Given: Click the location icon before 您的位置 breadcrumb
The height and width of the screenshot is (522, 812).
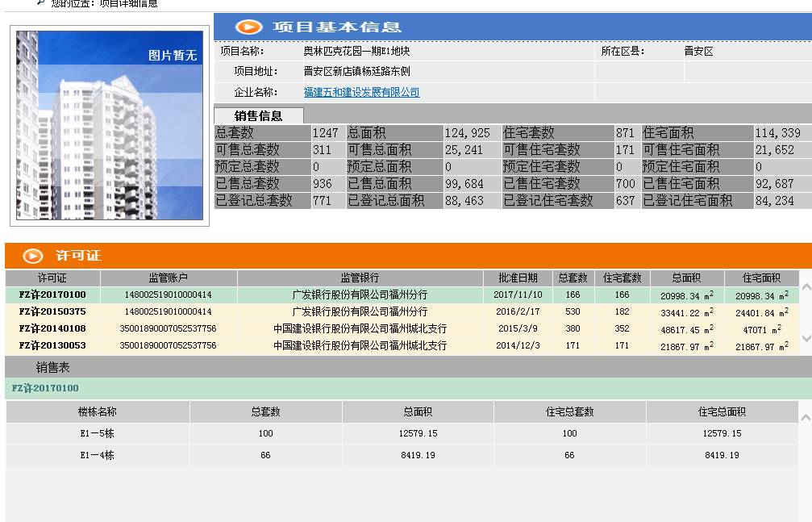Looking at the screenshot, I should click(41, 2).
